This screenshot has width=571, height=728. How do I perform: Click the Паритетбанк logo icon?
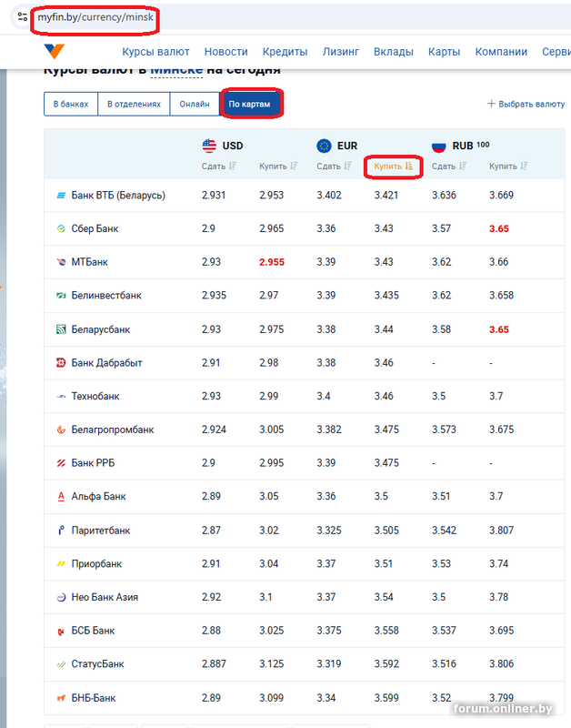pyautogui.click(x=61, y=531)
